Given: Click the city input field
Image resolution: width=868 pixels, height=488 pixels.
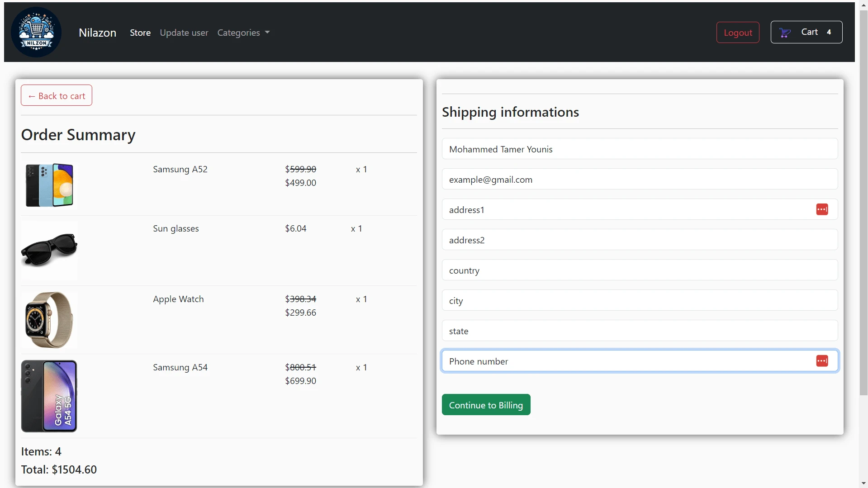Looking at the screenshot, I should [x=640, y=300].
